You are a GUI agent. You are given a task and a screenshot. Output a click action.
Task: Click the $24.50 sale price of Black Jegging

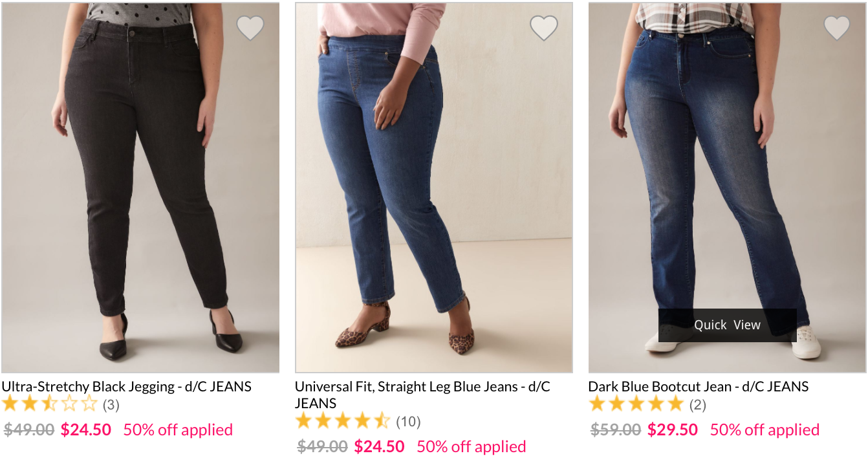click(86, 430)
